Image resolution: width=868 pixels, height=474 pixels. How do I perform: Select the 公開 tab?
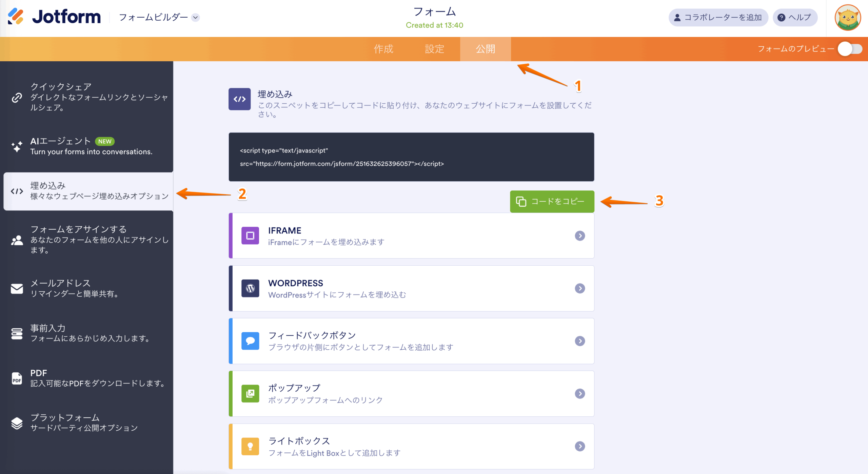click(x=485, y=49)
